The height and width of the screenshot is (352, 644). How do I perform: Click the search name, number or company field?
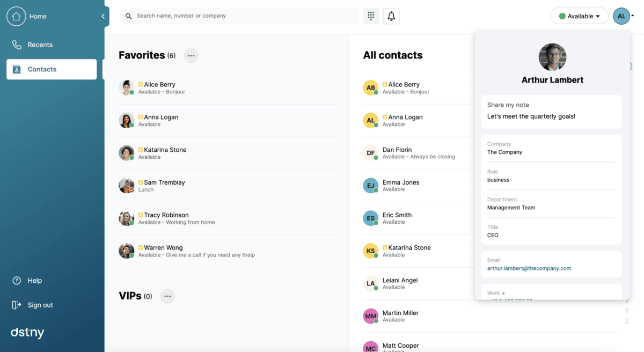[247, 16]
